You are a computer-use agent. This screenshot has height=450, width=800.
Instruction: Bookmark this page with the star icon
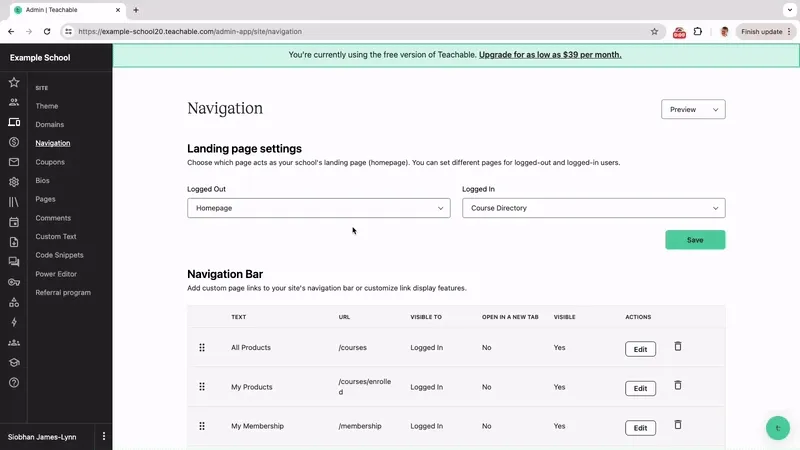pyautogui.click(x=654, y=32)
